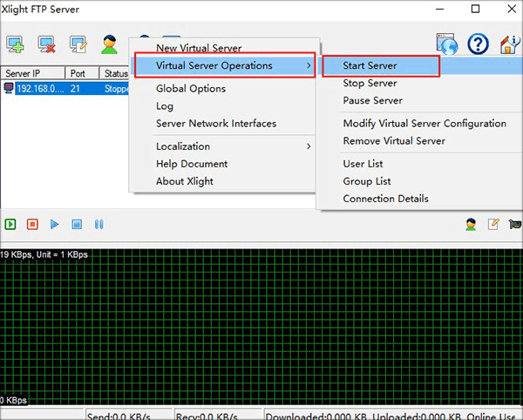
Task: Click the blue square stop icon
Action: (77, 224)
